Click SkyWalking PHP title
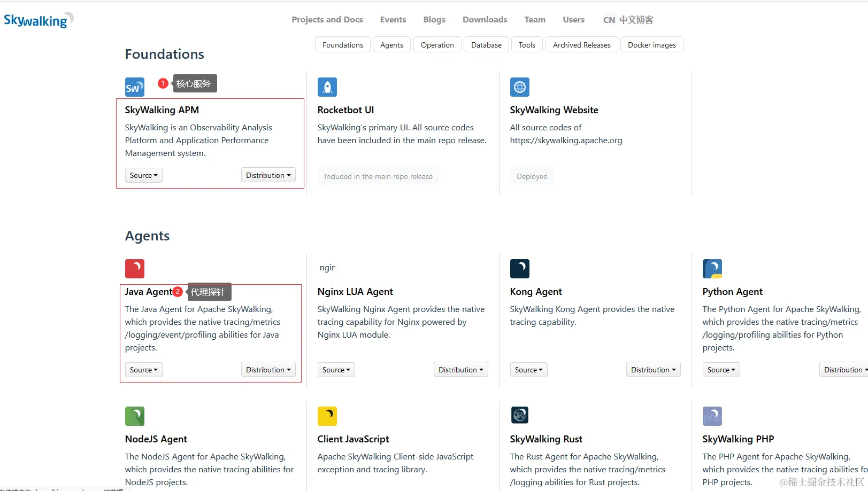 (x=739, y=439)
